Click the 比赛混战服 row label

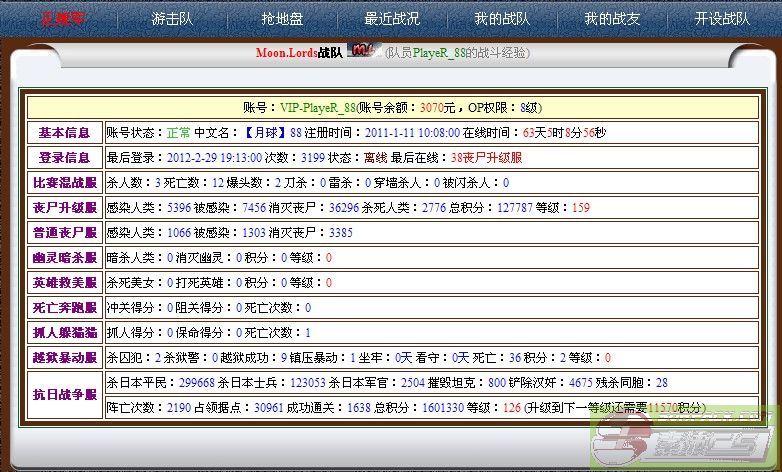point(65,182)
